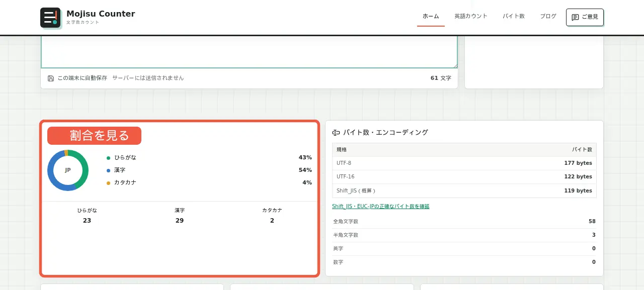Open the バイト数 nav item
The width and height of the screenshot is (644, 290).
click(514, 16)
